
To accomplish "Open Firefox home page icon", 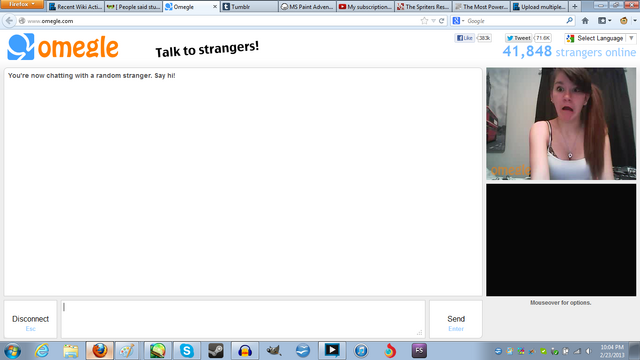I will click(585, 21).
